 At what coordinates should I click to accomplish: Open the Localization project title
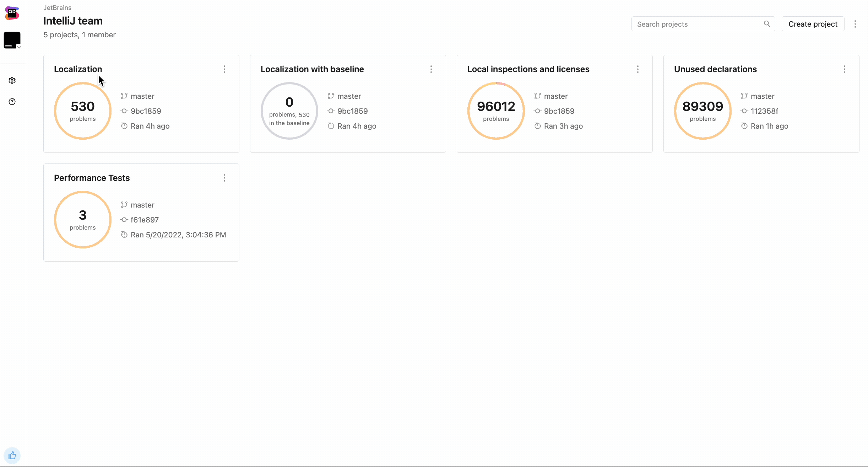[78, 69]
